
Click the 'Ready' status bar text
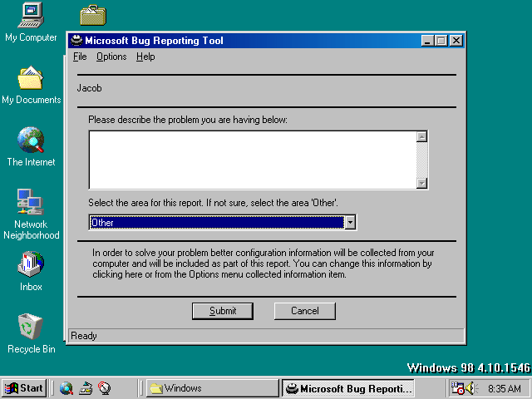pos(84,336)
